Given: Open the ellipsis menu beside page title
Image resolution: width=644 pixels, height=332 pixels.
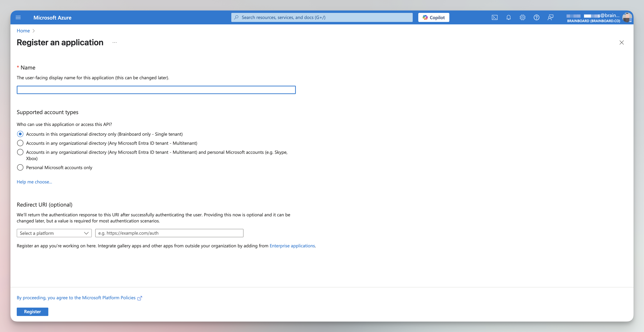Looking at the screenshot, I should [x=114, y=43].
